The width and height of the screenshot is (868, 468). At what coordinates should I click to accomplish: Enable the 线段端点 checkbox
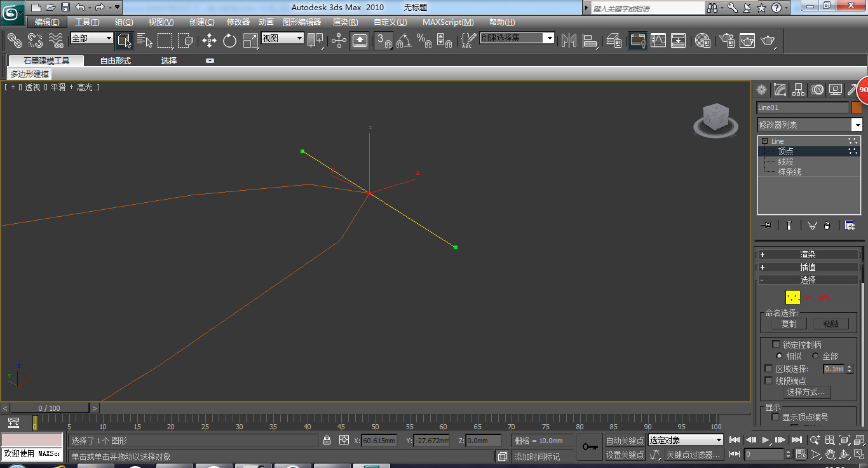point(768,380)
